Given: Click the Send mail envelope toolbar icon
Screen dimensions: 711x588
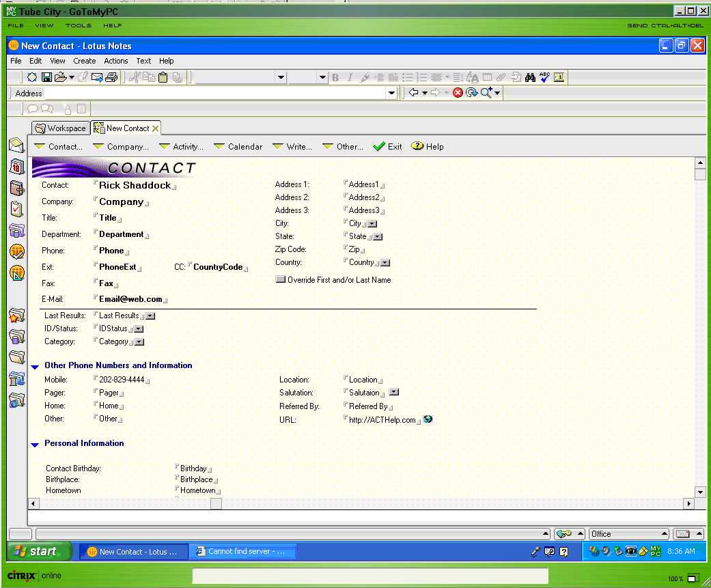Looking at the screenshot, I should pyautogui.click(x=96, y=78).
